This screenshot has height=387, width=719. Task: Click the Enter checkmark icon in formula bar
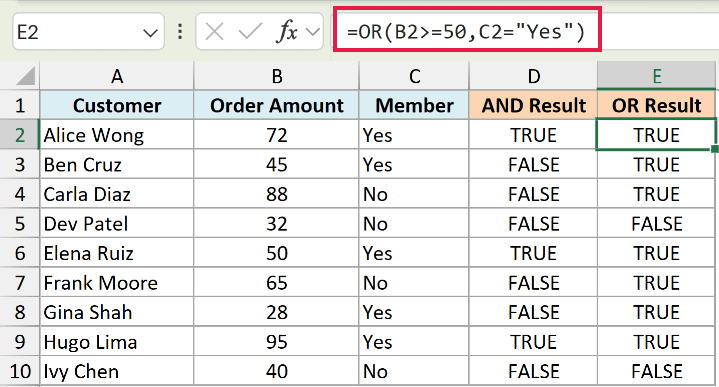click(250, 32)
